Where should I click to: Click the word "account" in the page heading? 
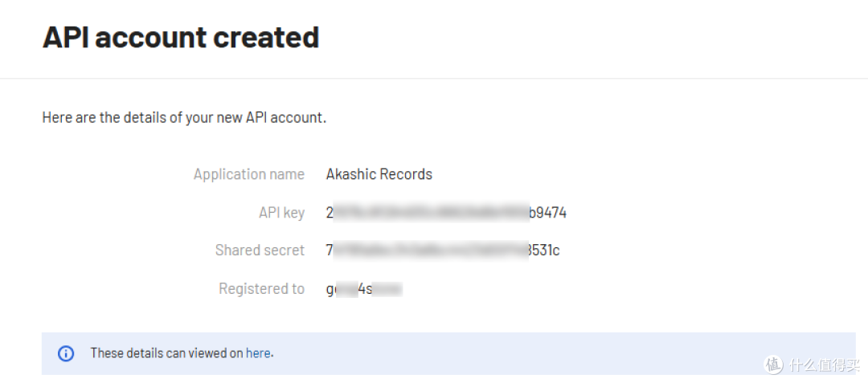147,38
